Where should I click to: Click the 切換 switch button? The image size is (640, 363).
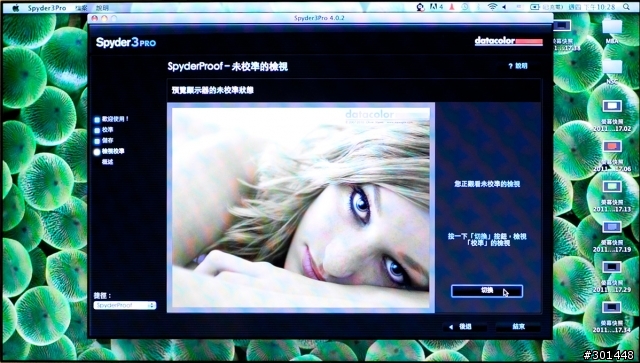click(x=487, y=291)
